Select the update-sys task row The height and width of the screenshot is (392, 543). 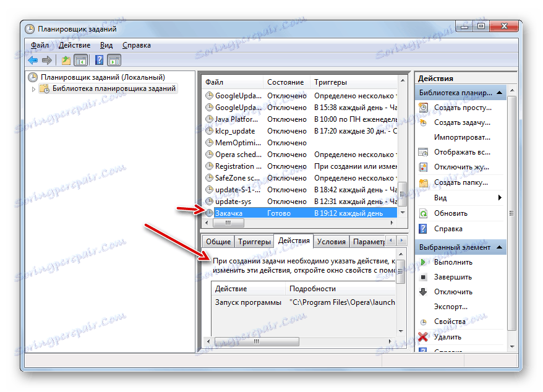tap(300, 202)
